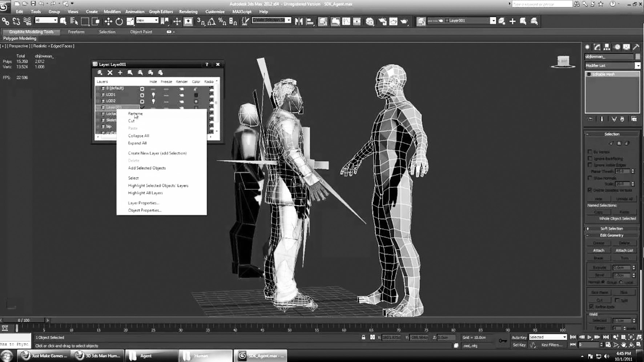Expand the Soft Selection rollout
Viewport: 644px width, 362px height.
coord(611,228)
